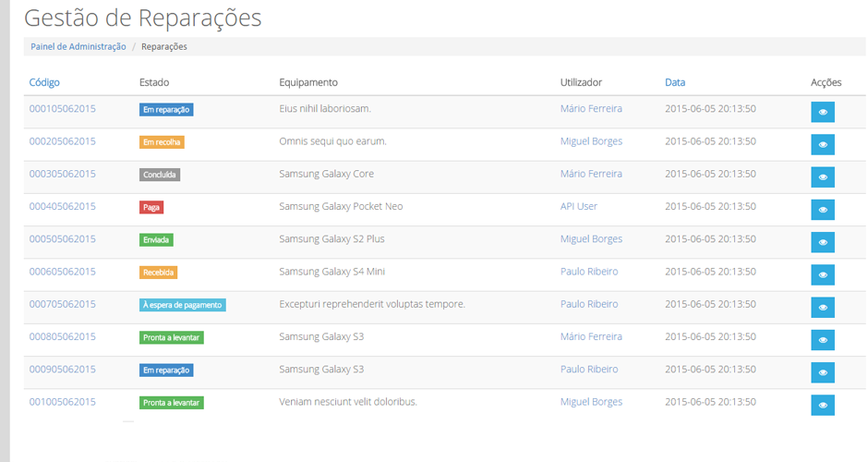Image resolution: width=868 pixels, height=462 pixels.
Task: Open repair code 000405062015 link
Action: [x=62, y=206]
